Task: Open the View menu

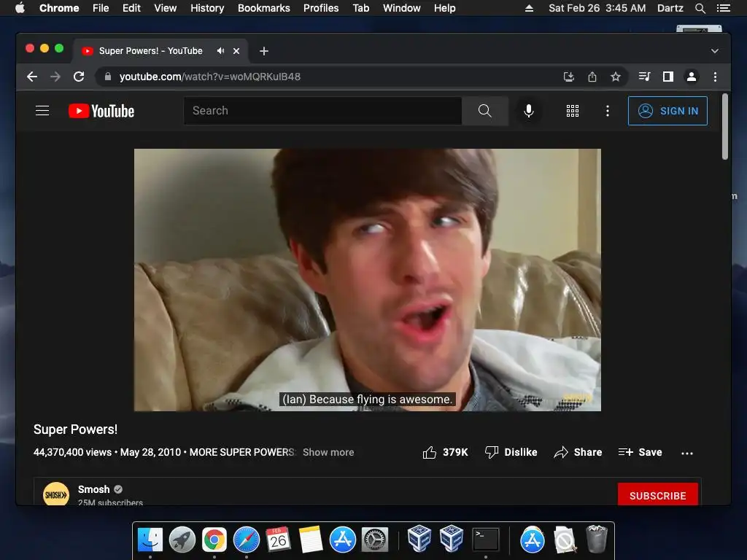Action: click(166, 8)
